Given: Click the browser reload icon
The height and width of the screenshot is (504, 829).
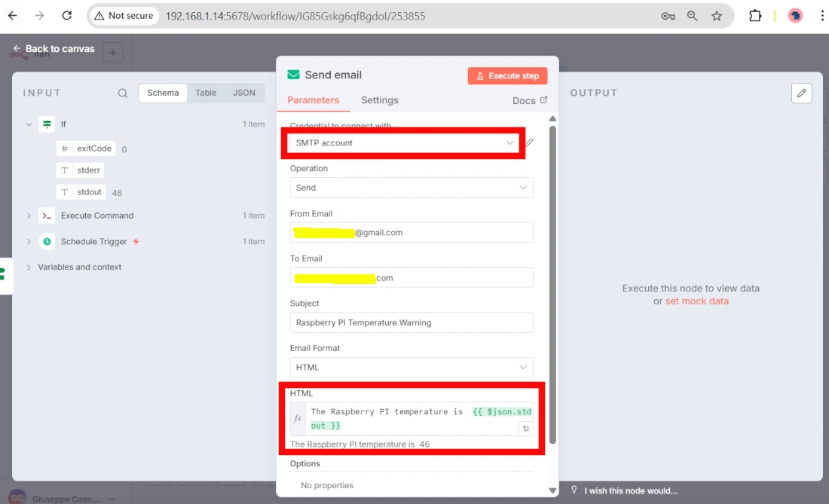Looking at the screenshot, I should pyautogui.click(x=67, y=16).
